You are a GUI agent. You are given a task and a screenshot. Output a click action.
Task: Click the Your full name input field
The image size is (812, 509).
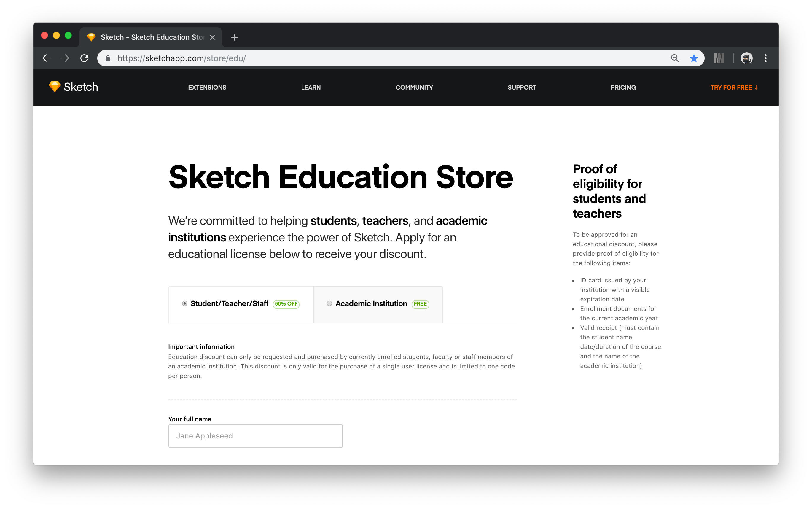(255, 436)
